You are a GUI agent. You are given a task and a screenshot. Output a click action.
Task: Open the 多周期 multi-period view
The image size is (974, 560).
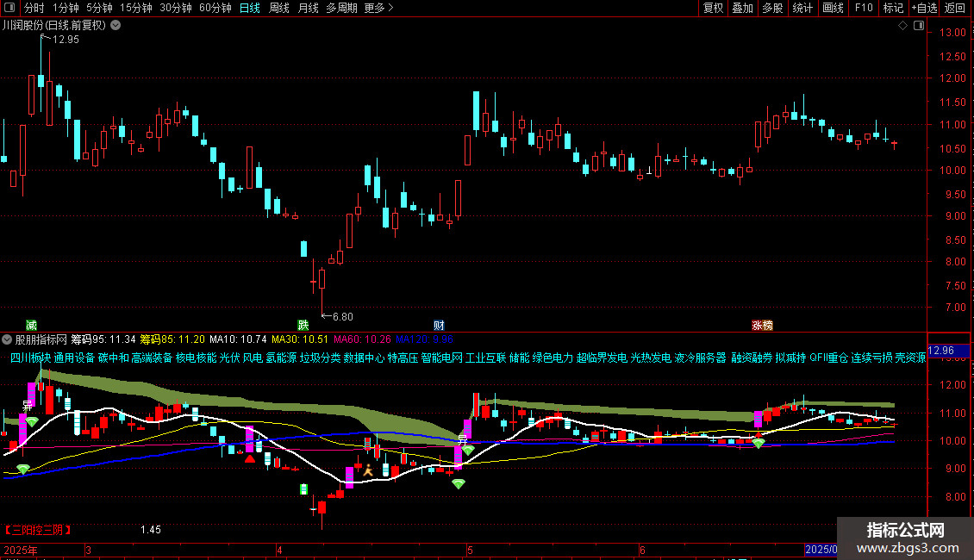coord(341,8)
